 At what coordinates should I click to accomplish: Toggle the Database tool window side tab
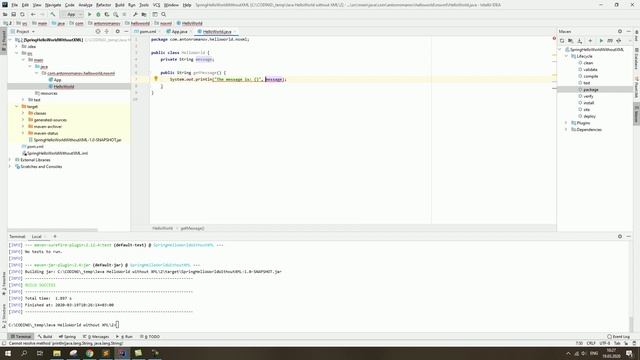point(636,59)
